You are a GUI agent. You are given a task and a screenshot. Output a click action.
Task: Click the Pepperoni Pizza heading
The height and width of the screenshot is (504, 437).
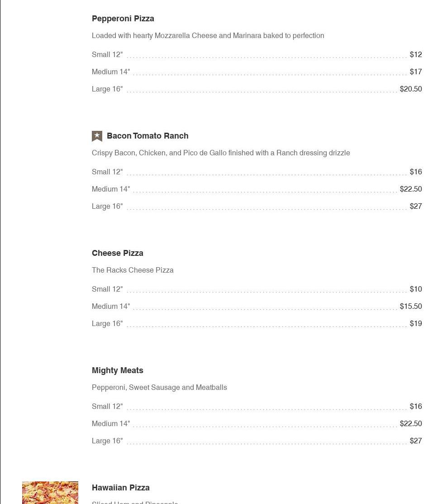123,19
